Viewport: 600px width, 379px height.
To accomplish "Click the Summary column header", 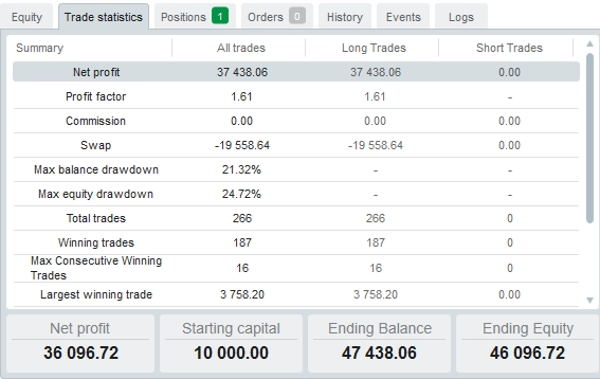I will tap(40, 48).
